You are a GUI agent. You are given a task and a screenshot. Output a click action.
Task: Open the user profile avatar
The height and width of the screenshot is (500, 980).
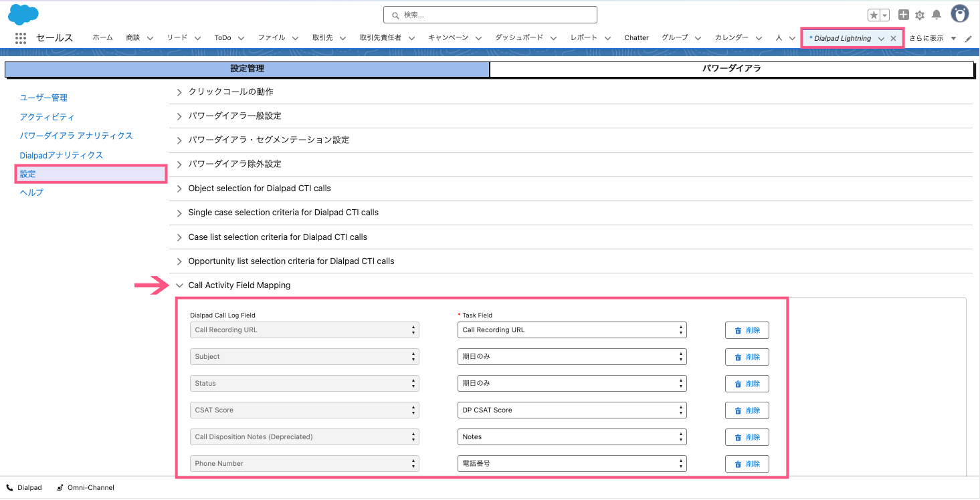[960, 14]
